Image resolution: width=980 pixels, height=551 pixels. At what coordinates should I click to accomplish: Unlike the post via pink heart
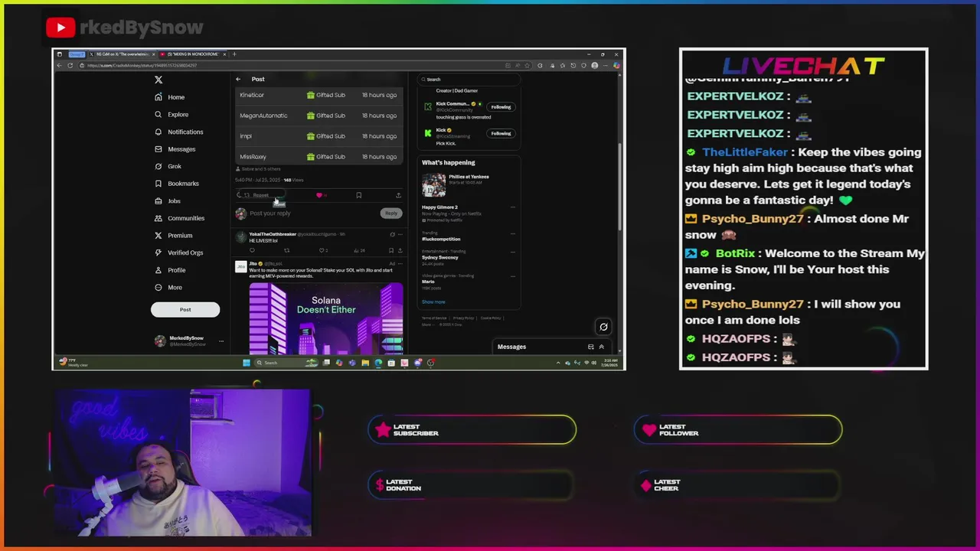[319, 195]
